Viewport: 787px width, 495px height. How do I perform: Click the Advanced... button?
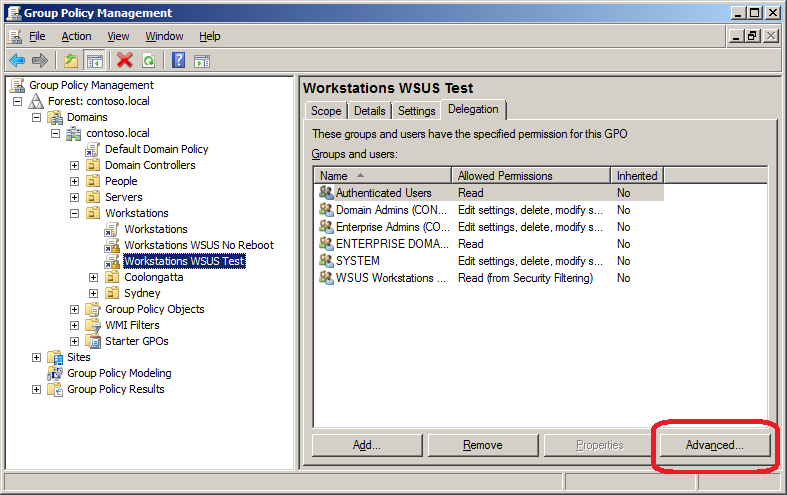pos(714,445)
